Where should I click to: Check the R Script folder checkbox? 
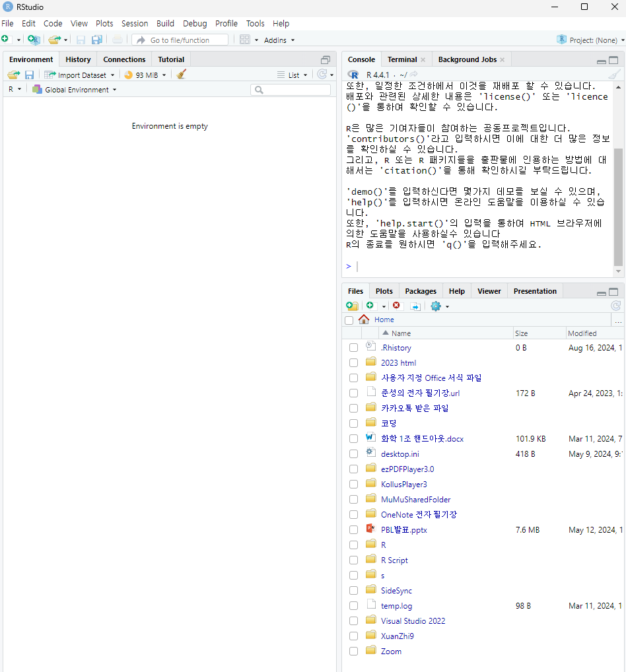click(x=353, y=560)
